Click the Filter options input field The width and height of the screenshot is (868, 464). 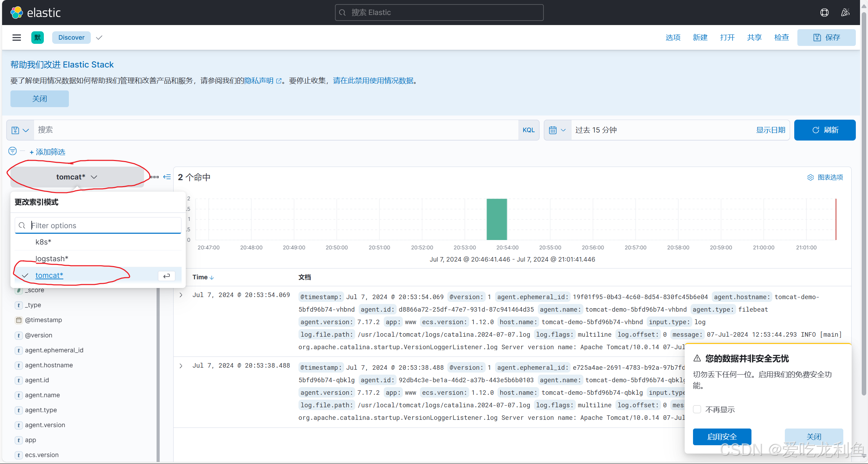[x=98, y=225]
